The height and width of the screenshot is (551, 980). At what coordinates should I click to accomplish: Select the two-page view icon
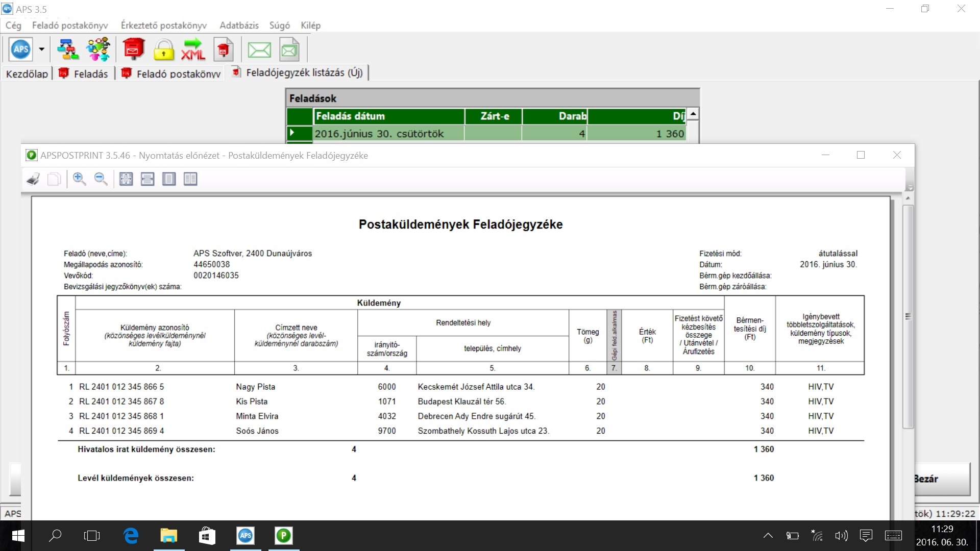click(x=190, y=179)
